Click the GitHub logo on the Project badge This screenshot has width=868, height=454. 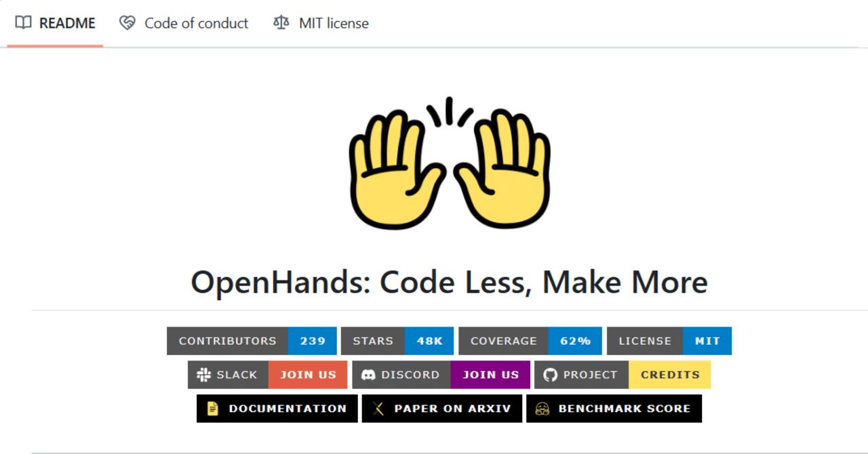pyautogui.click(x=549, y=375)
